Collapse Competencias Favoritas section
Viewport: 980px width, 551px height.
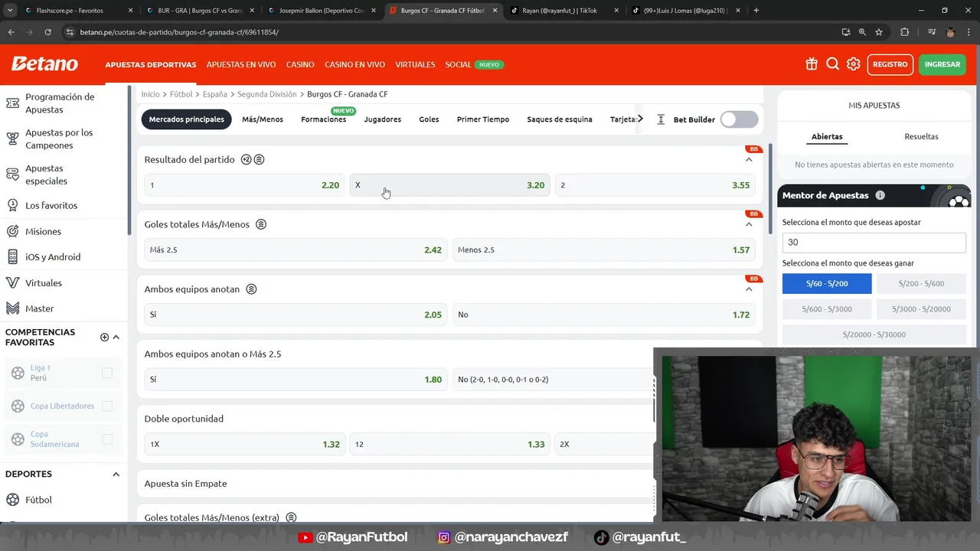(116, 337)
